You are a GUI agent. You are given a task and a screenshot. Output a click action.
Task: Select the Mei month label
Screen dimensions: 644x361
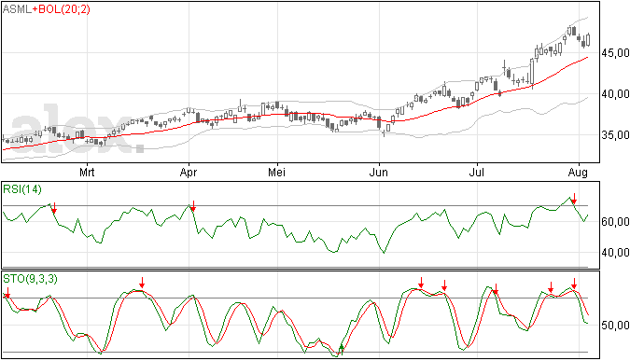(x=276, y=172)
